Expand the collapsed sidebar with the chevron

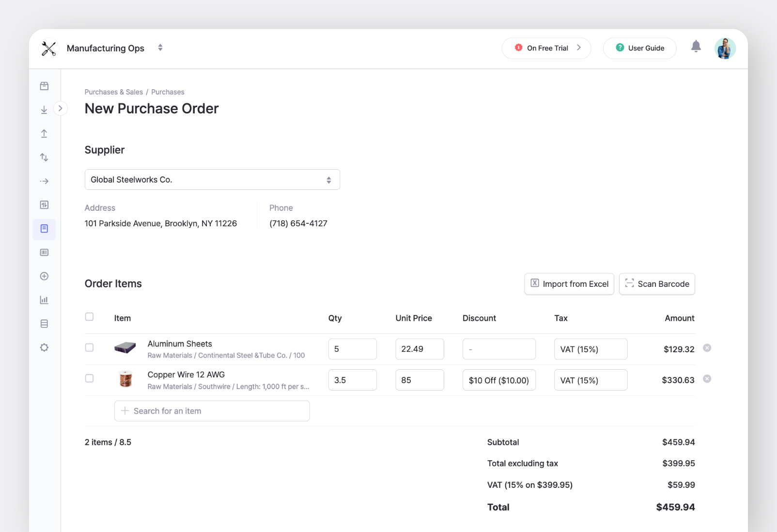tap(61, 108)
